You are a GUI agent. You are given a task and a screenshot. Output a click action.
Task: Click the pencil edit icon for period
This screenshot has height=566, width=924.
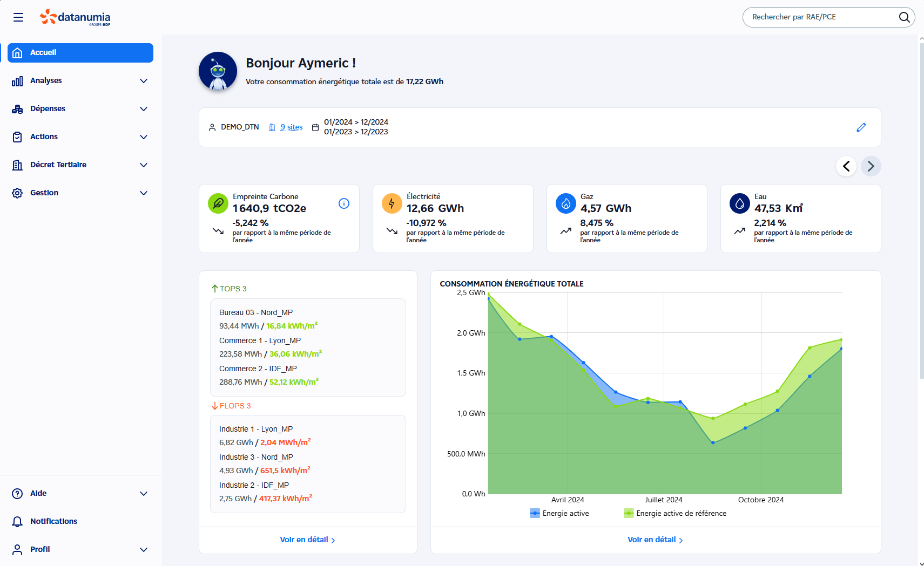pos(861,127)
